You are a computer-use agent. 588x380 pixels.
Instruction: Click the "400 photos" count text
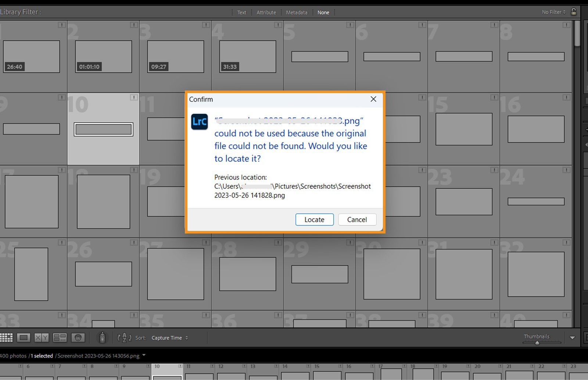[13, 356]
